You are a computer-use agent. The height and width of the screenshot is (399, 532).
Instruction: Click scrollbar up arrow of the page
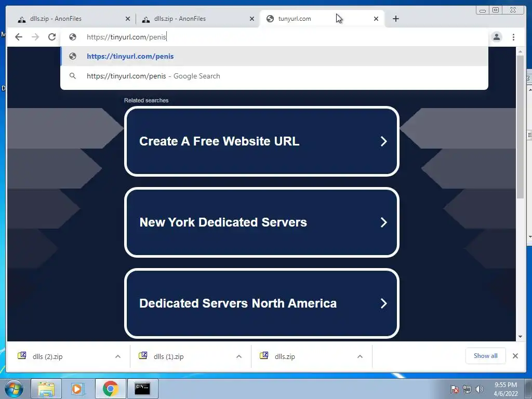520,51
